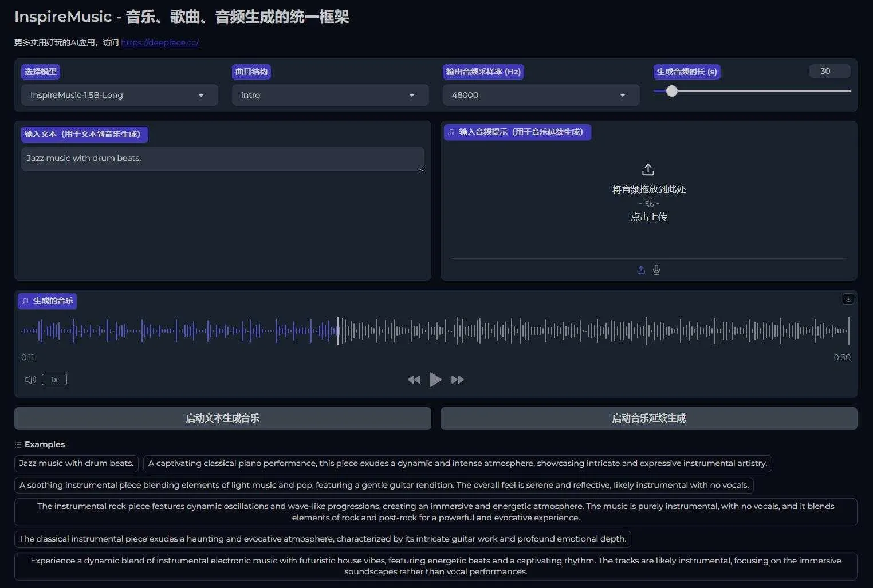This screenshot has width=873, height=588.
Task: Open the 曲目结构 intro dropdown
Action: click(331, 95)
